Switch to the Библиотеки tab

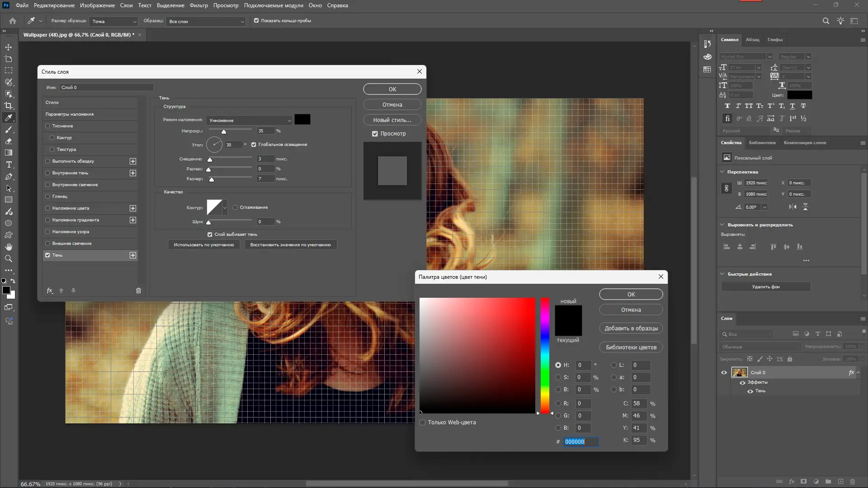click(762, 143)
